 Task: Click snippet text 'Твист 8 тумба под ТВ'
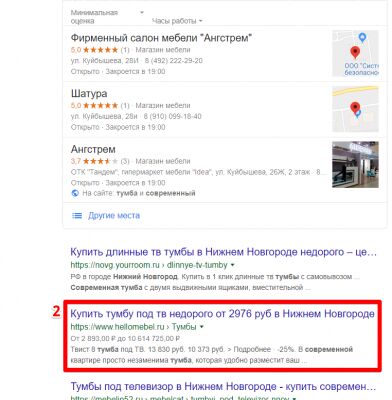pyautogui.click(x=107, y=349)
